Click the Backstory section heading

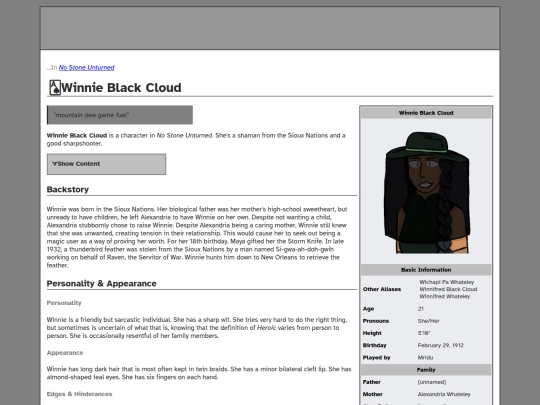point(68,189)
